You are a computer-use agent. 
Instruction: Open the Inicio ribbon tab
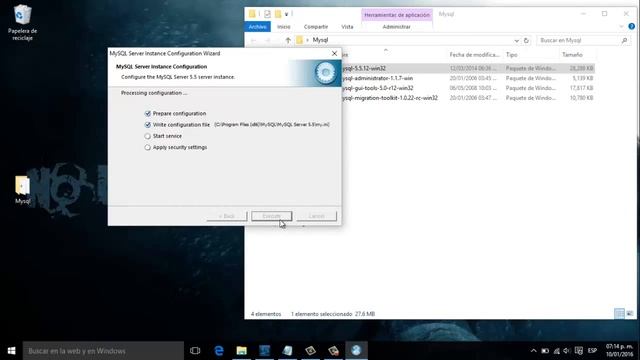(x=284, y=27)
